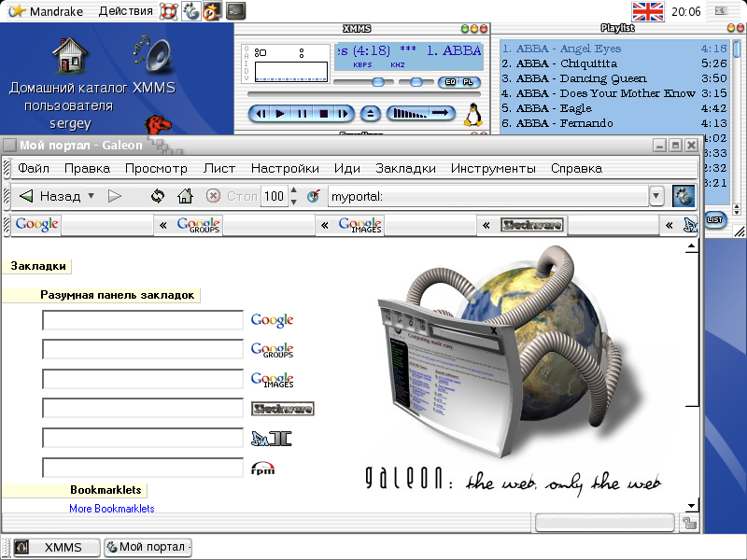Image resolution: width=747 pixels, height=560 pixels.
Task: Click the forward navigation arrow
Action: [x=114, y=196]
